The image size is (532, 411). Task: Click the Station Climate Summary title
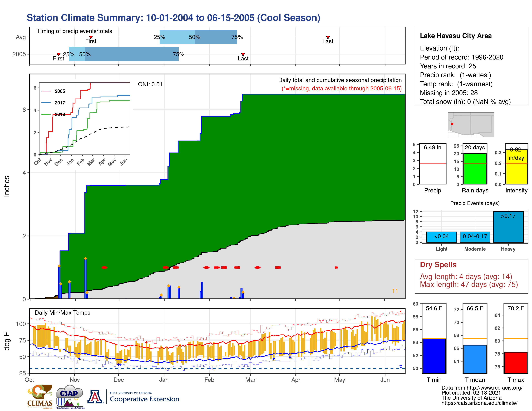coord(173,18)
